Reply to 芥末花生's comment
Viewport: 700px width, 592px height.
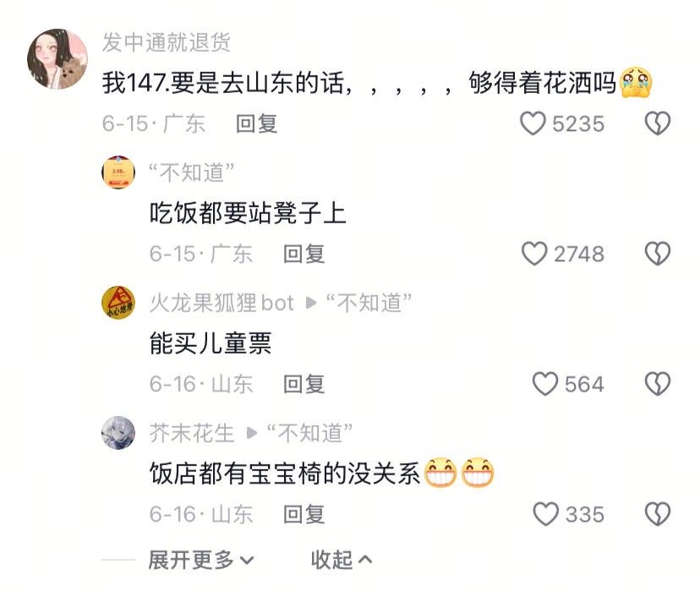pos(304,514)
